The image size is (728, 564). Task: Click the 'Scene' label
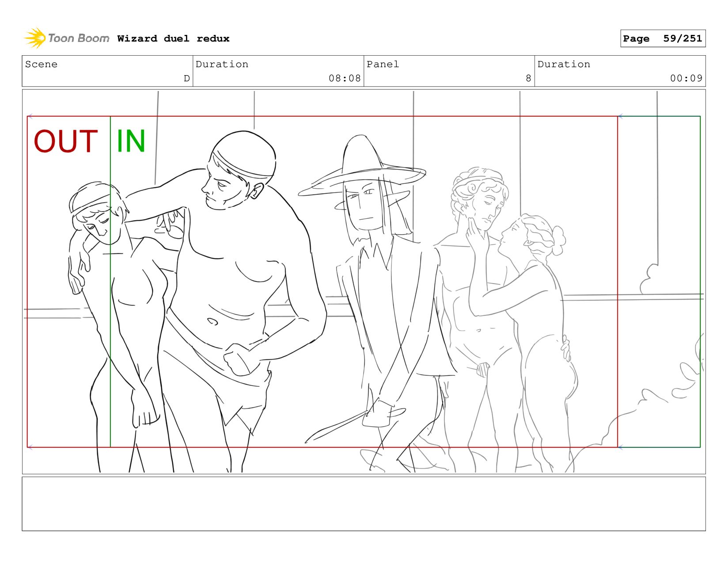point(41,64)
